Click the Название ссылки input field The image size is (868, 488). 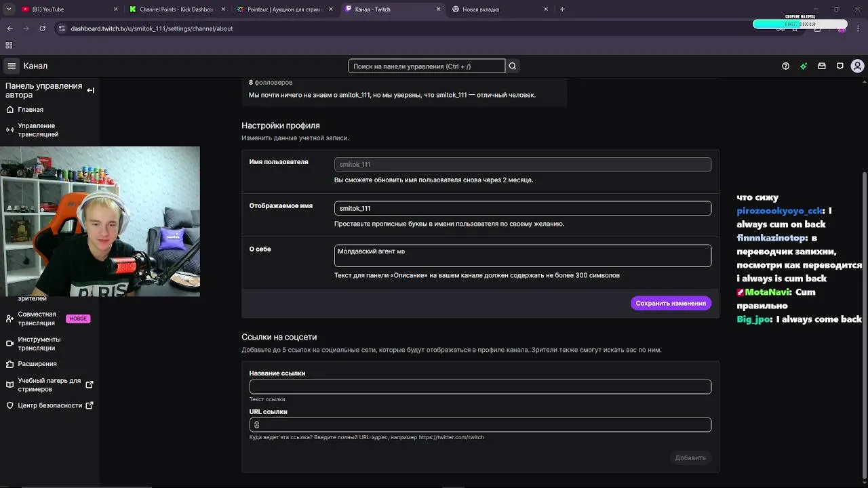(x=480, y=386)
